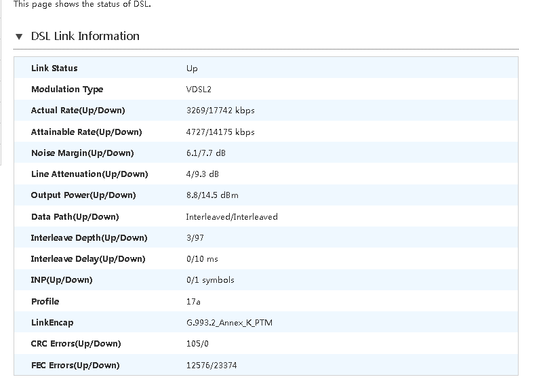Click the INP(Up/Down) row label
This screenshot has width=543, height=392.
tap(62, 280)
